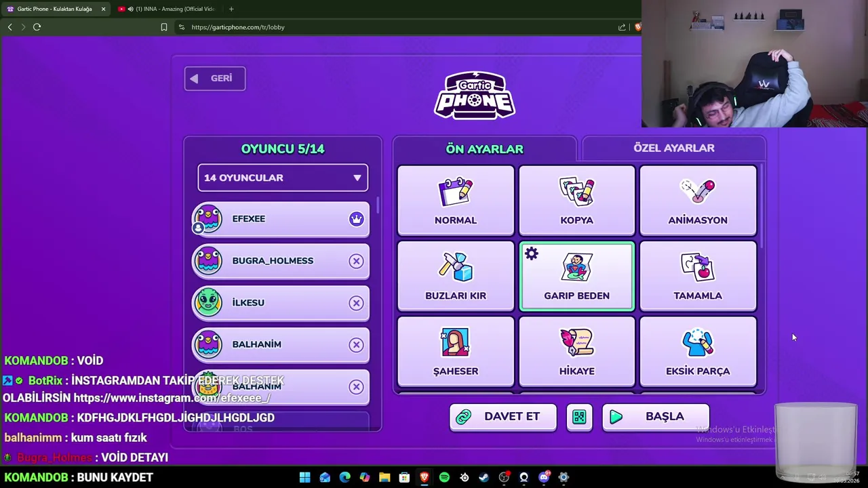The width and height of the screenshot is (868, 488).
Task: Open Microsoft Edge from taskbar
Action: [x=344, y=478]
